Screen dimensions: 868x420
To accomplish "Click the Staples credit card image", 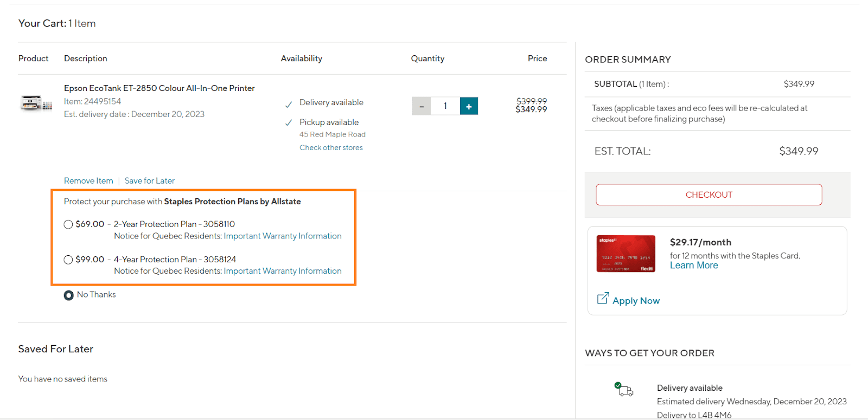I will (x=626, y=254).
